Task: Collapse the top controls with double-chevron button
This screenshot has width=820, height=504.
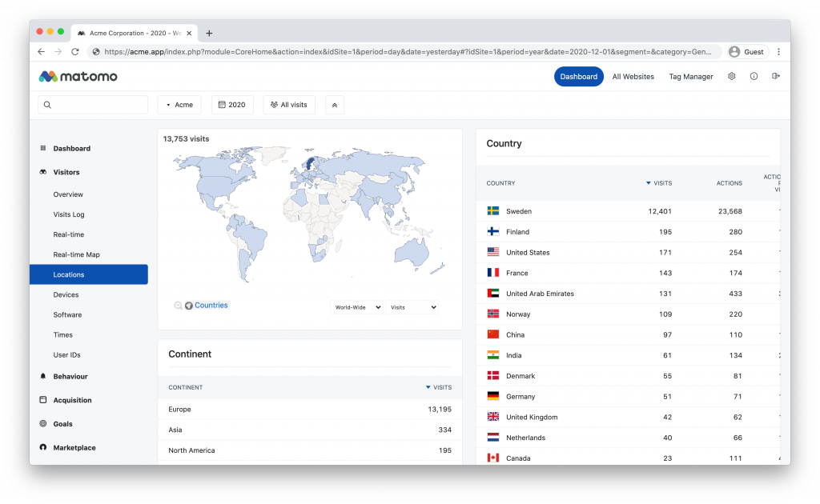Action: point(335,105)
